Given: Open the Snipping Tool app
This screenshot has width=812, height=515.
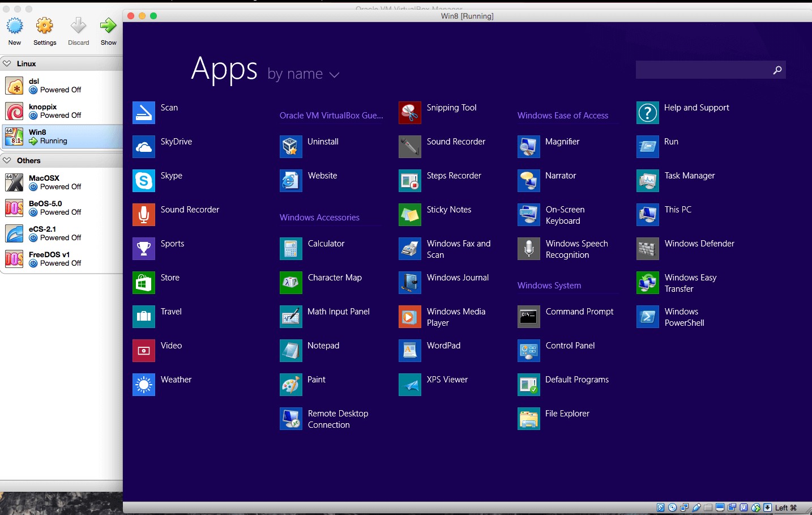Looking at the screenshot, I should pyautogui.click(x=451, y=107).
